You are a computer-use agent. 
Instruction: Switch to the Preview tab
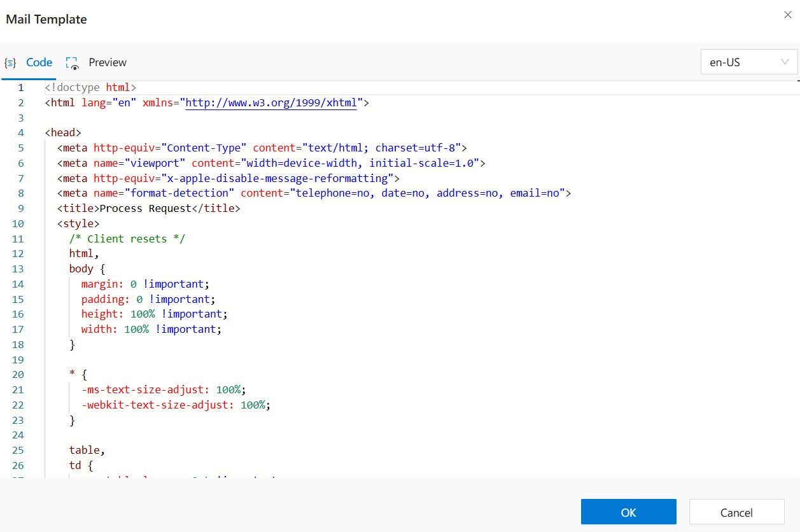pyautogui.click(x=97, y=62)
